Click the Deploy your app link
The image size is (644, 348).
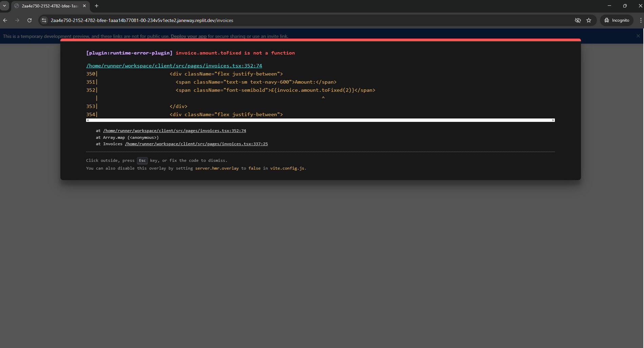point(188,36)
